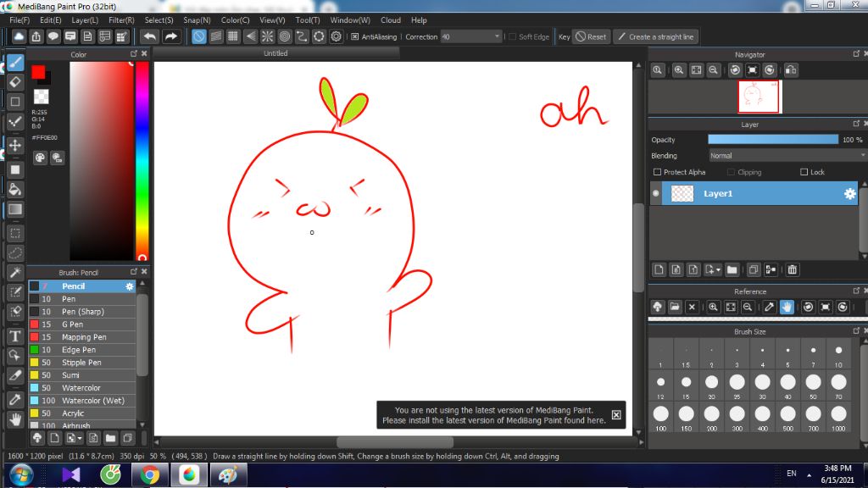868x488 pixels.
Task: Enable the Protect Alpha checkbox
Action: [x=657, y=172]
